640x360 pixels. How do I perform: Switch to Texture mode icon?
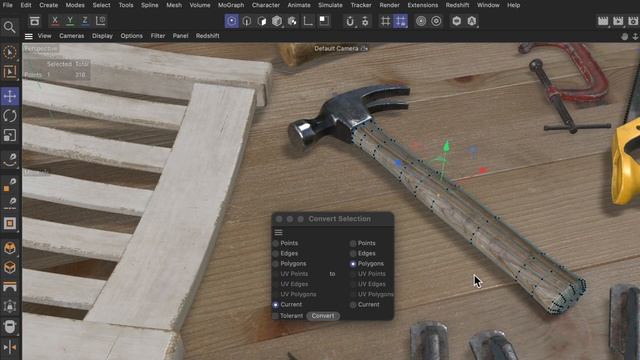click(x=292, y=21)
